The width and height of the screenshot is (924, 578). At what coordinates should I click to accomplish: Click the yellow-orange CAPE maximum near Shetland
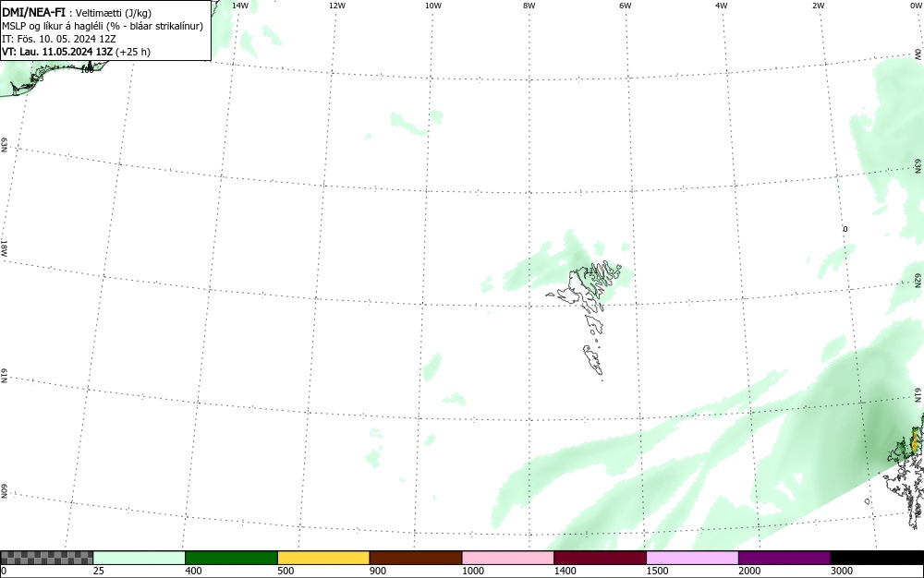915,441
